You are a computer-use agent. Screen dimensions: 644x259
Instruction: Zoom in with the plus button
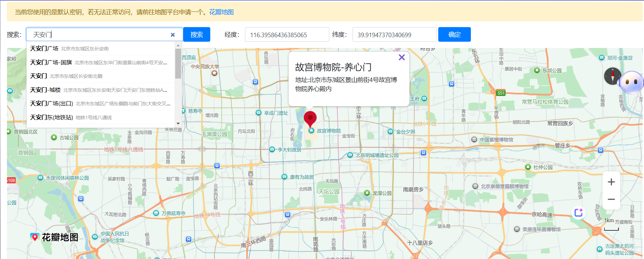611,182
